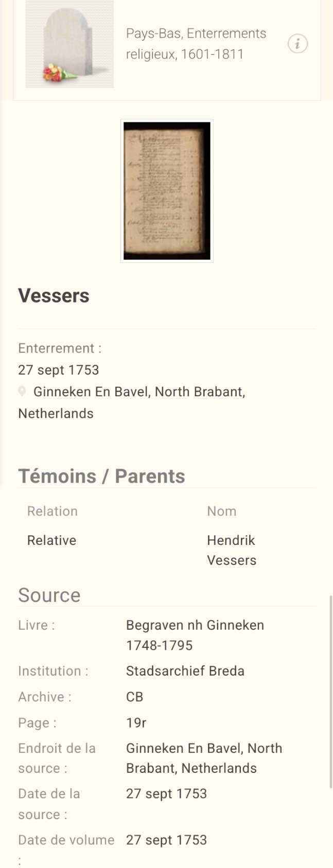This screenshot has height=868, width=333.
Task: Click the burial date 27 sept 1753
Action: tap(58, 370)
